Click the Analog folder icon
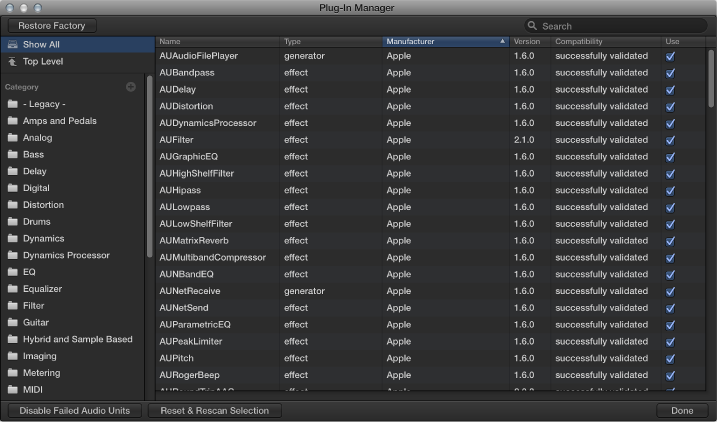The image size is (718, 422). 13,138
